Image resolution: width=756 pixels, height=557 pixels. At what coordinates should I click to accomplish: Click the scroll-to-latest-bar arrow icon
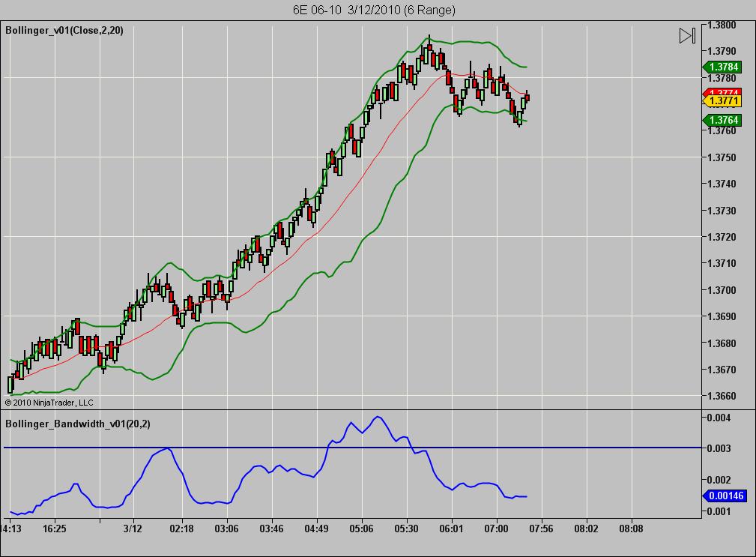tap(688, 36)
